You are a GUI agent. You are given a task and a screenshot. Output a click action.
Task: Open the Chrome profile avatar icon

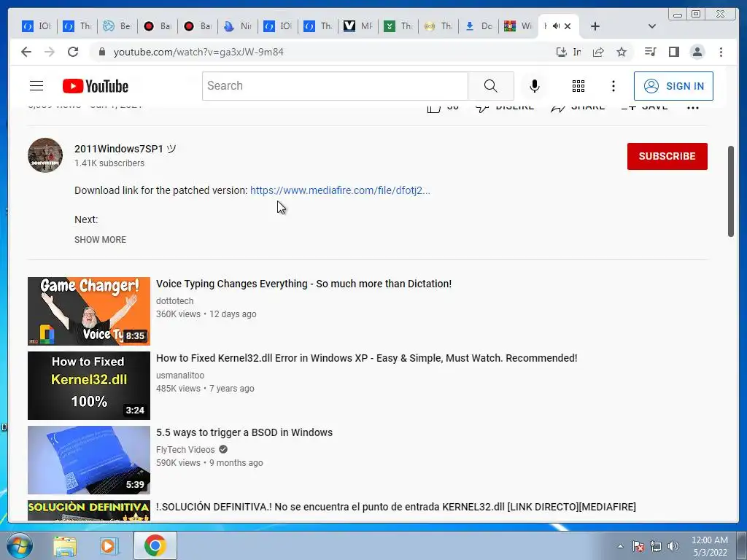tap(697, 52)
